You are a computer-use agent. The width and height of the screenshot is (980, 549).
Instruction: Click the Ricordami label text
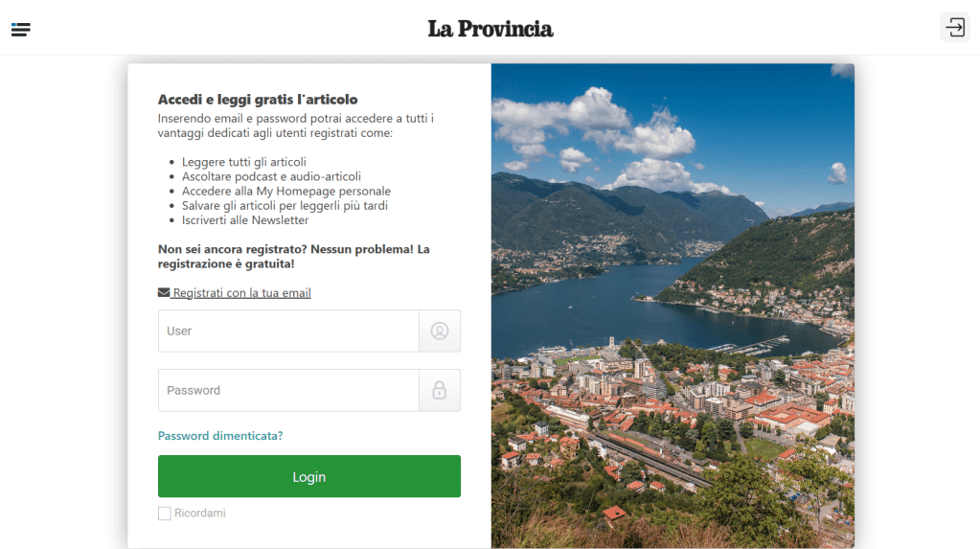200,514
